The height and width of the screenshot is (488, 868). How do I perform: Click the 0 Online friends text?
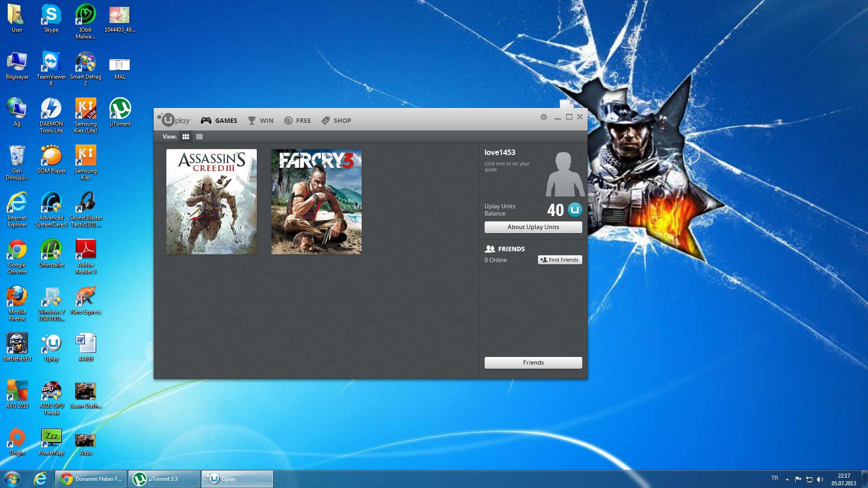tap(495, 260)
